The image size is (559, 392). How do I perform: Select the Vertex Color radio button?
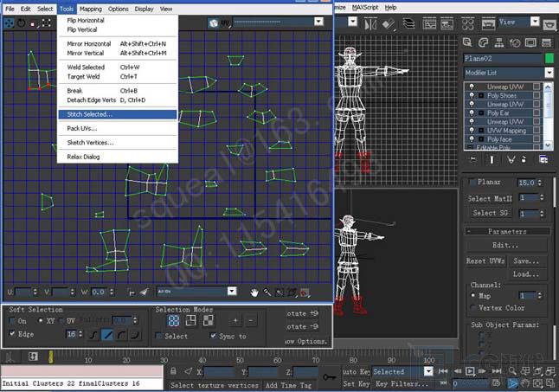pyautogui.click(x=473, y=308)
